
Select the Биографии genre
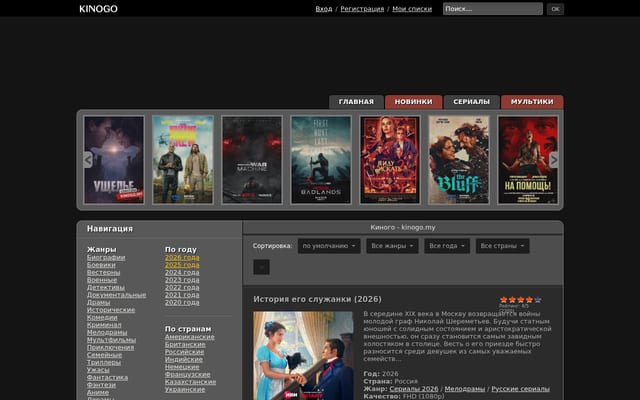(106, 258)
